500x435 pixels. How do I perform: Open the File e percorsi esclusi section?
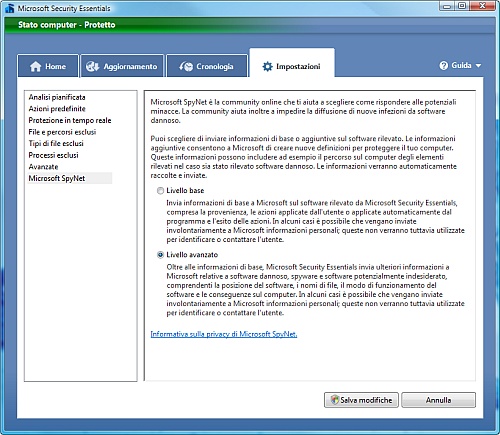point(62,132)
